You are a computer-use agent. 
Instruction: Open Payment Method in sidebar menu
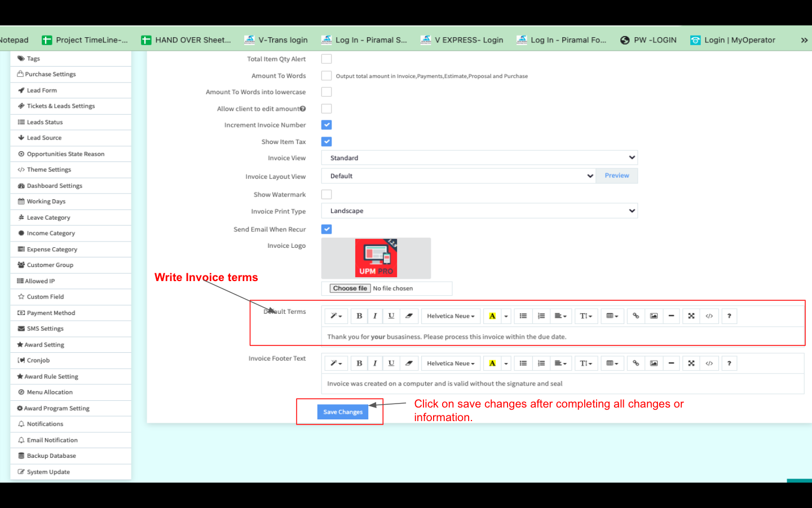click(51, 313)
